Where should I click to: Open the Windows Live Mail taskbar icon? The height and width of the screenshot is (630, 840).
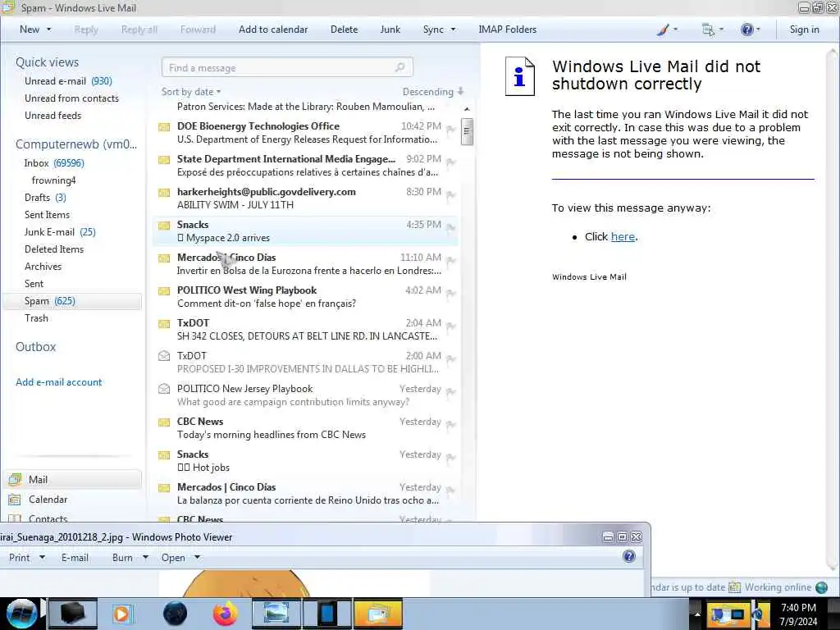coord(377,614)
